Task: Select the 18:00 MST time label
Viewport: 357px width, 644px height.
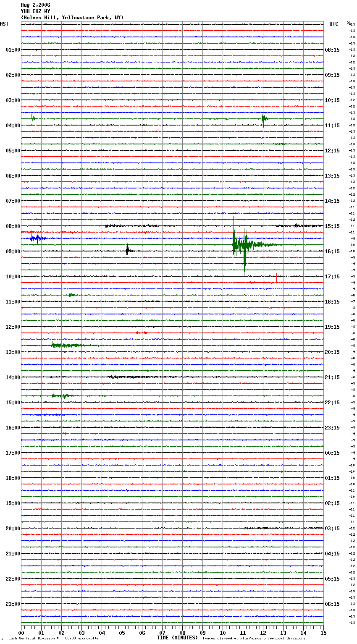Action: coord(13,478)
